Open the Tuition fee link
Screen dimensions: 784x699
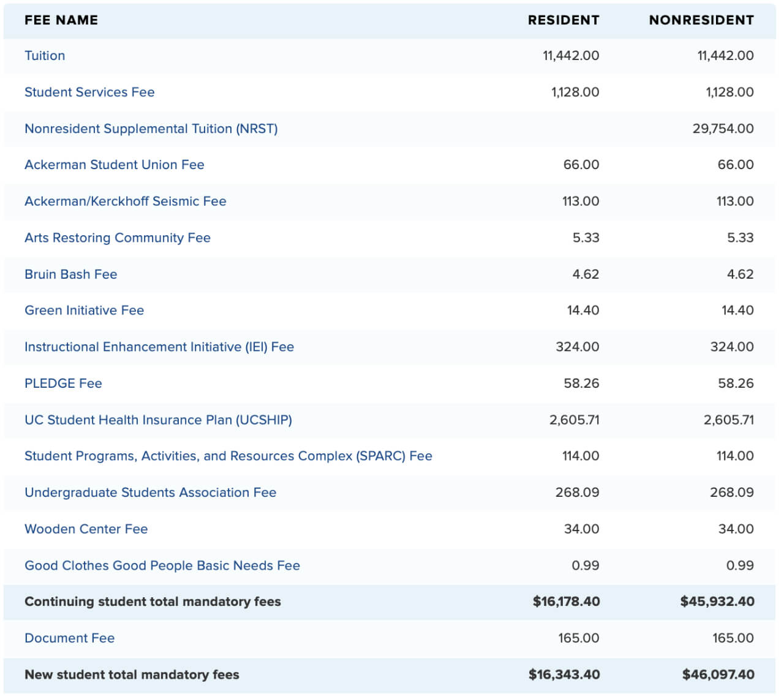[45, 56]
